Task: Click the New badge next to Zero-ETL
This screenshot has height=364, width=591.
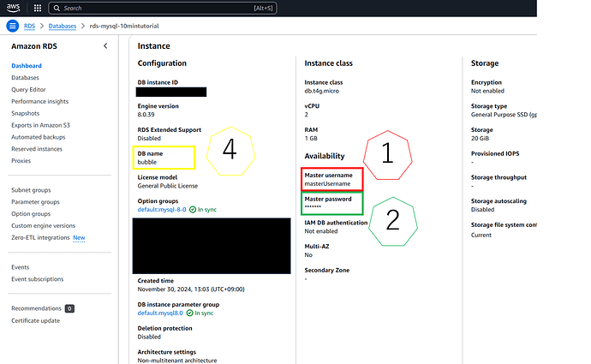Action: 79,237
